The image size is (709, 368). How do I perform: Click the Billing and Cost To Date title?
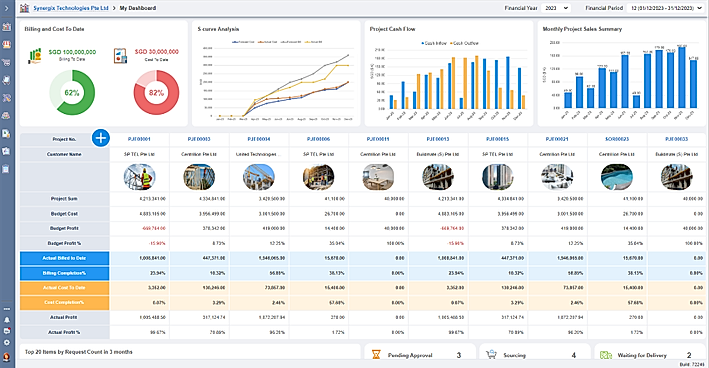pyautogui.click(x=54, y=29)
